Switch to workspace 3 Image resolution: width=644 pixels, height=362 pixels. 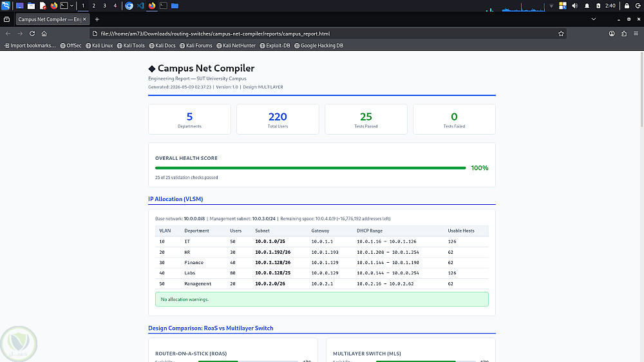[x=104, y=6]
